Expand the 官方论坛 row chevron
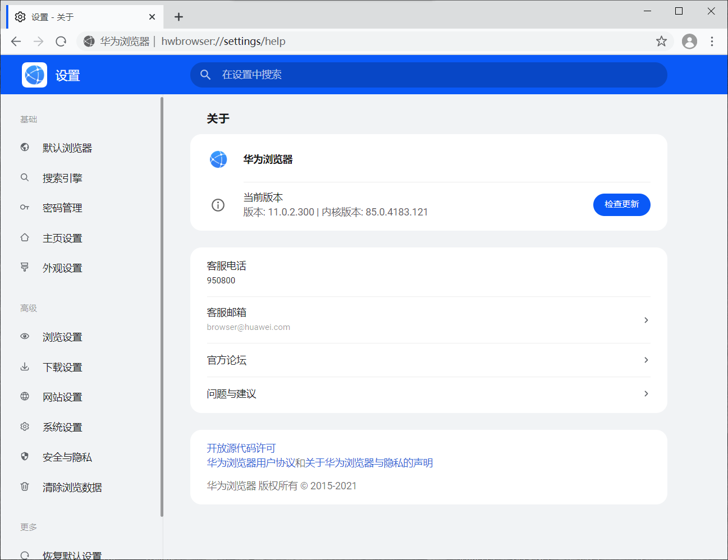This screenshot has height=560, width=728. 646,360
